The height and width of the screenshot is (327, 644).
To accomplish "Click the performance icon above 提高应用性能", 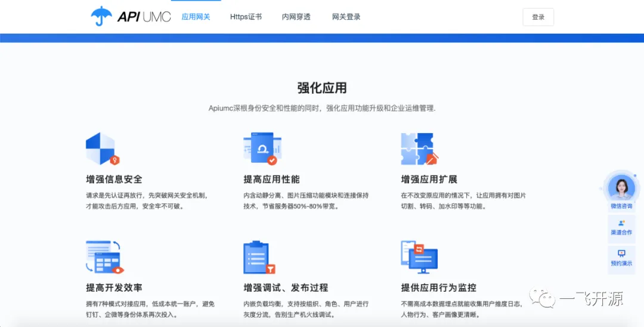I will tap(262, 149).
